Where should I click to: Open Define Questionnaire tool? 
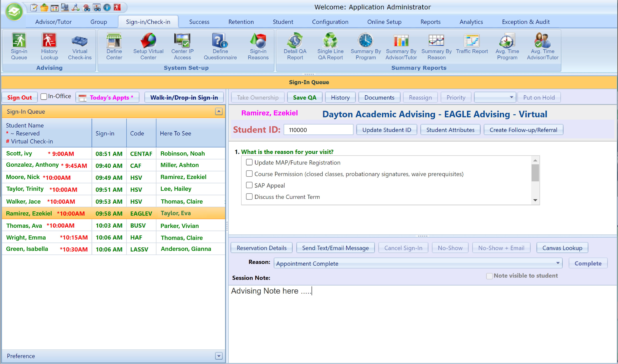(x=220, y=47)
